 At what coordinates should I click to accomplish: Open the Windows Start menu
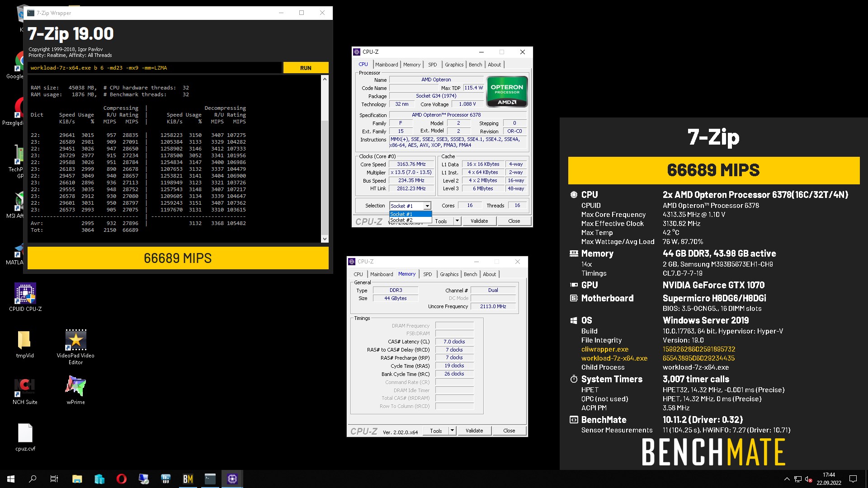click(11, 479)
